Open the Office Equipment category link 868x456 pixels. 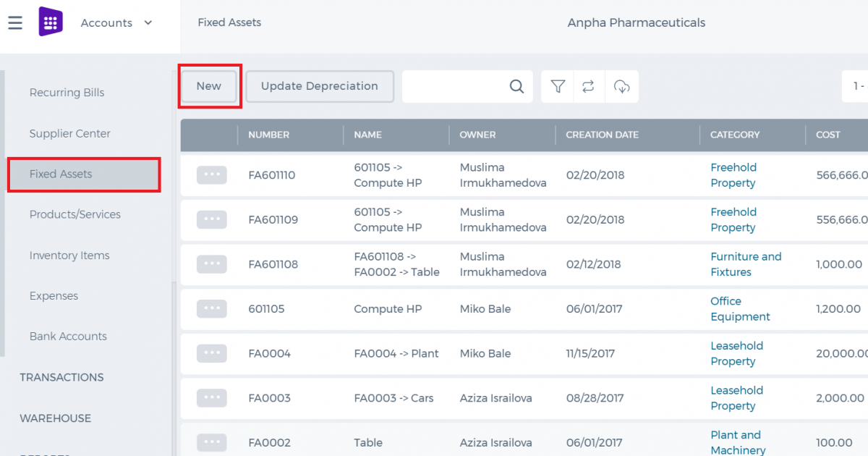click(x=740, y=309)
